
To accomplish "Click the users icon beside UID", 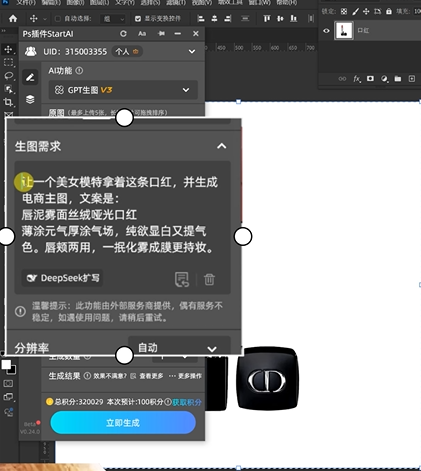I will tap(31, 51).
